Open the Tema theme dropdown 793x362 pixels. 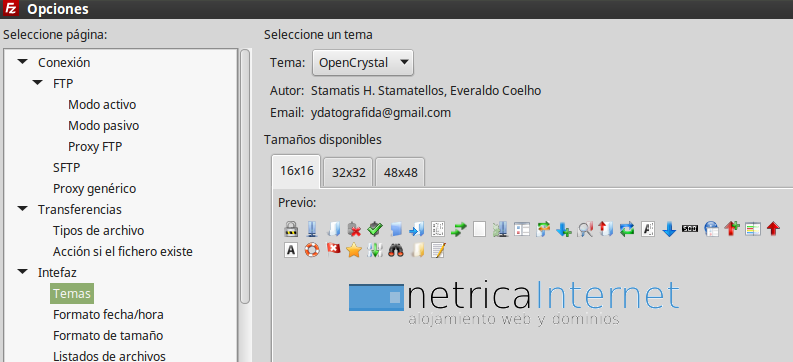(x=363, y=63)
